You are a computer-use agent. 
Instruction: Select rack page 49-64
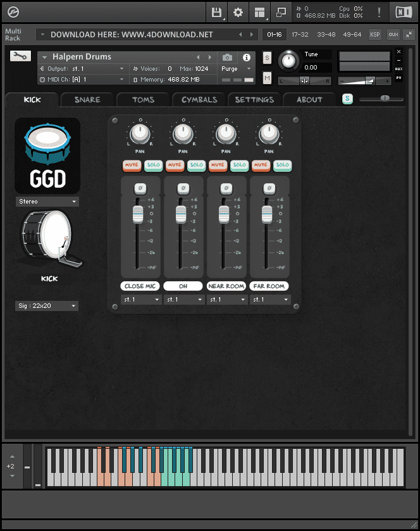tap(352, 35)
